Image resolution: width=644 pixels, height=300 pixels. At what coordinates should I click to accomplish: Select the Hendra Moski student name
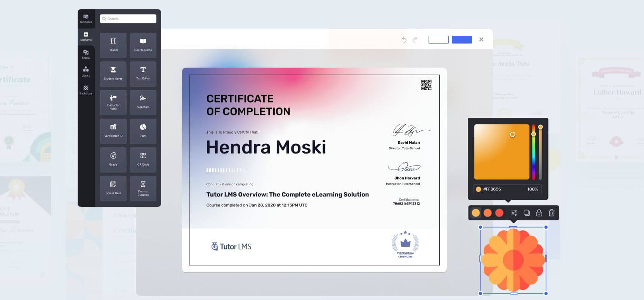pyautogui.click(x=266, y=147)
